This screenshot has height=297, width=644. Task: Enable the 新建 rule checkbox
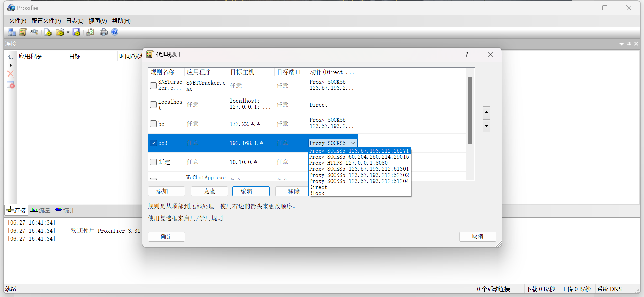pos(153,162)
